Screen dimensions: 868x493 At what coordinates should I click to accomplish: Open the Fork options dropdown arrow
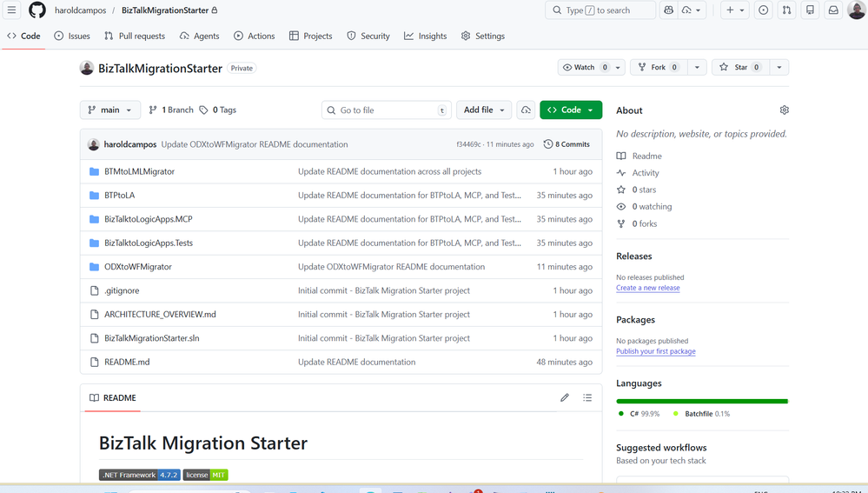pyautogui.click(x=697, y=67)
